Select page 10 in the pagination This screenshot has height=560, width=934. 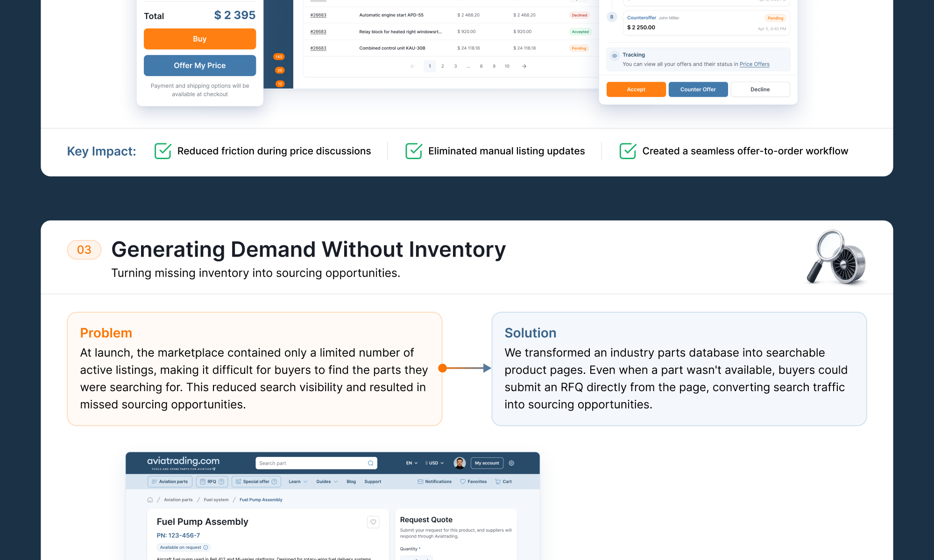coord(507,66)
